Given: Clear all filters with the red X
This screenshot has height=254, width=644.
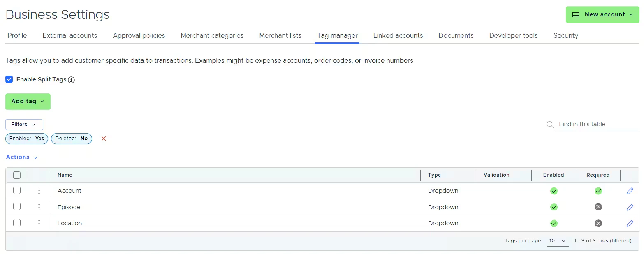Looking at the screenshot, I should click(104, 139).
